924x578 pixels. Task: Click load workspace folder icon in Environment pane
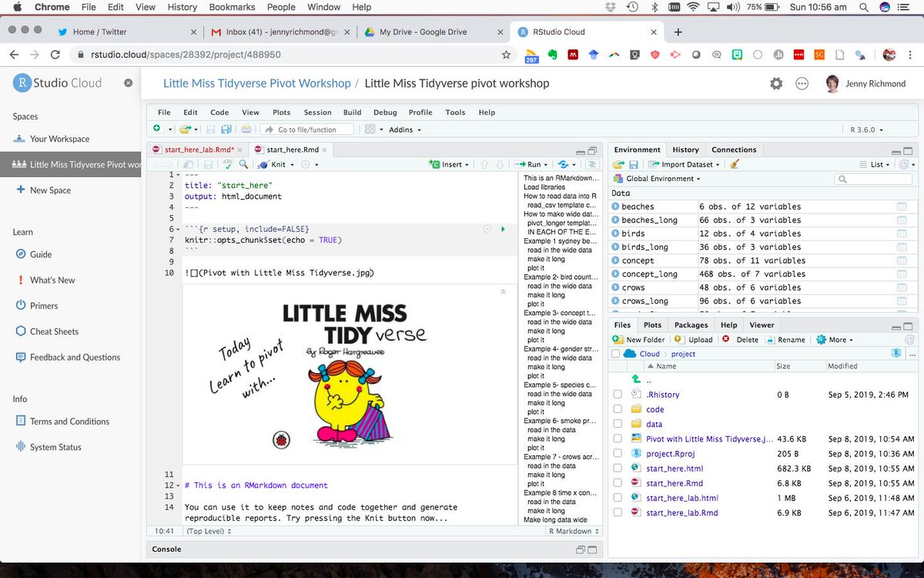click(x=618, y=164)
